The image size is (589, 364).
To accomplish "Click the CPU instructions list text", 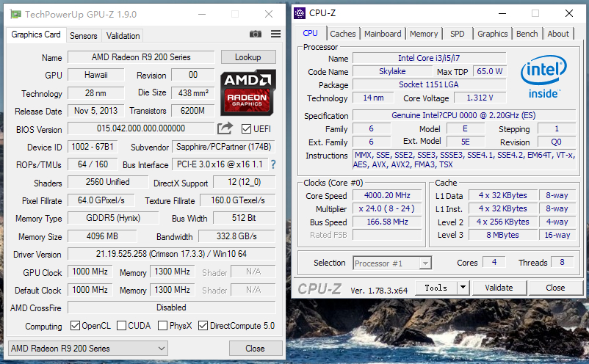I will click(x=464, y=160).
